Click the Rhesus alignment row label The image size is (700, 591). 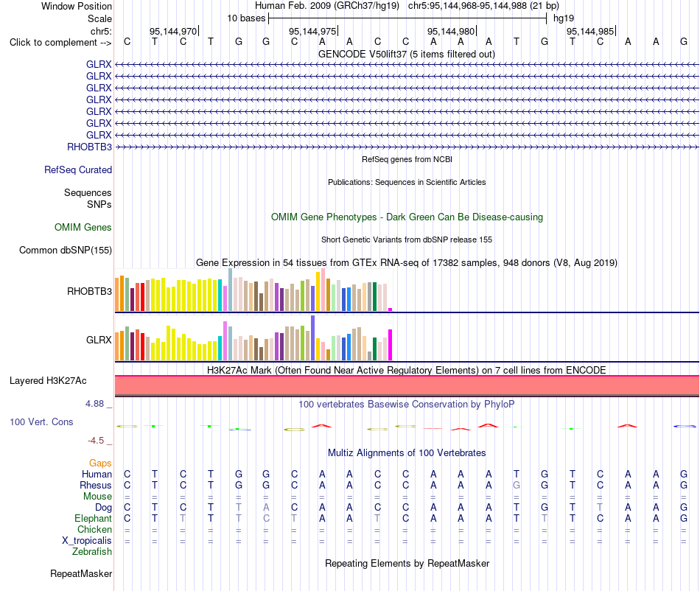tap(96, 485)
